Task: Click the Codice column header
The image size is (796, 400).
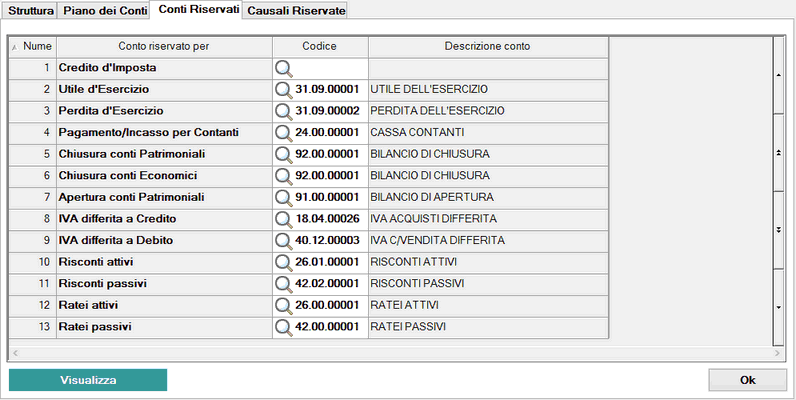Action: point(320,47)
